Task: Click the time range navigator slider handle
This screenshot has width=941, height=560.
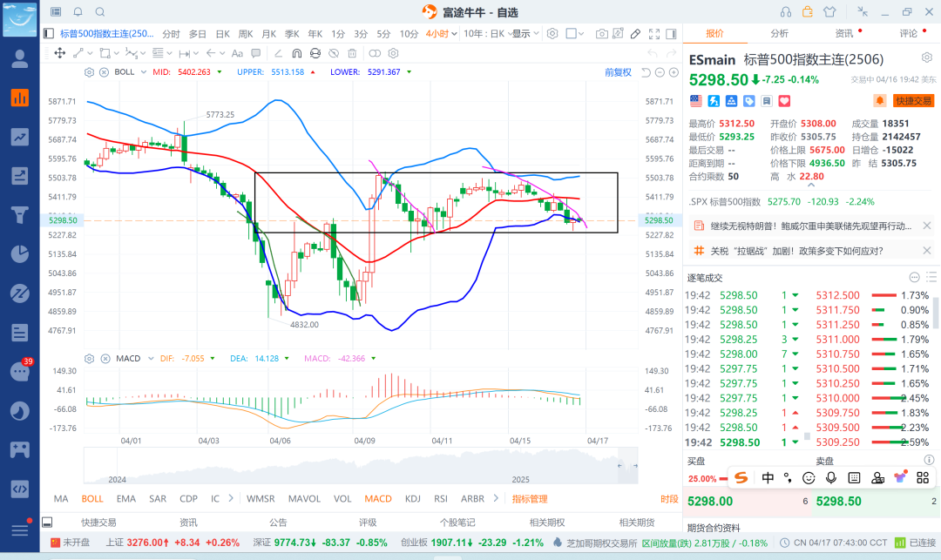Action: click(x=619, y=467)
